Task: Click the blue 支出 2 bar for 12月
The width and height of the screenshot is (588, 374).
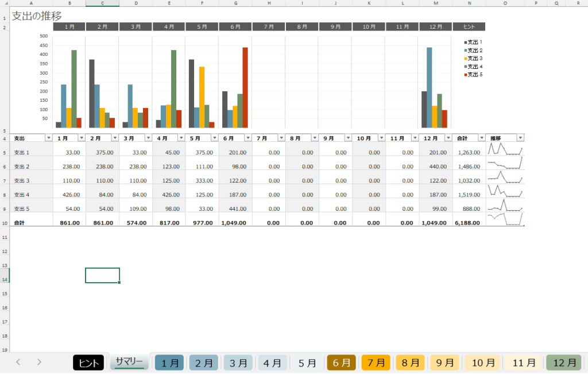Action: pos(430,88)
